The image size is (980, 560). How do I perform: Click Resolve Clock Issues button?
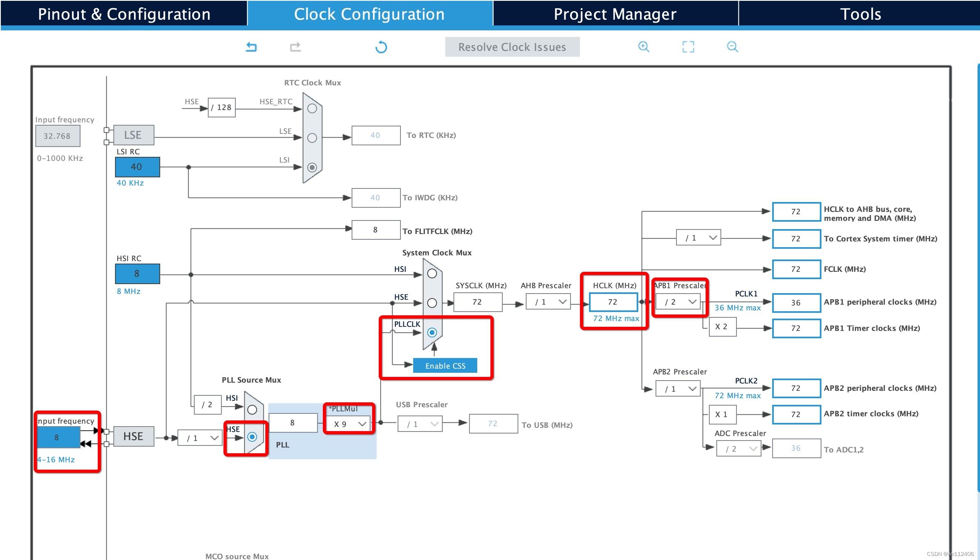(x=512, y=47)
